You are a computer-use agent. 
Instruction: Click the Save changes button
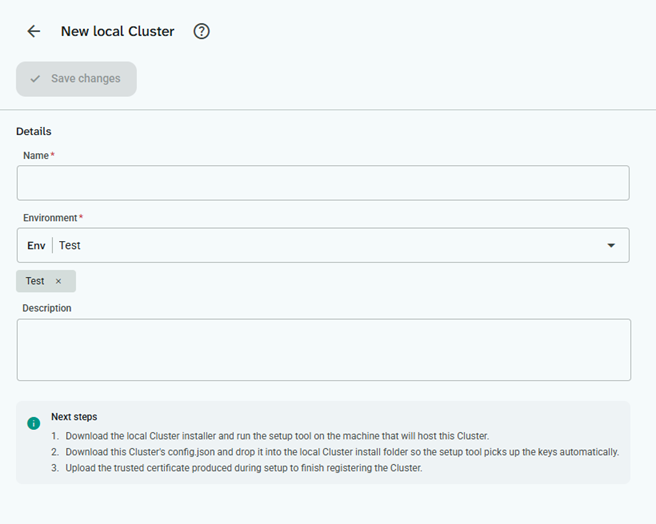[x=76, y=79]
